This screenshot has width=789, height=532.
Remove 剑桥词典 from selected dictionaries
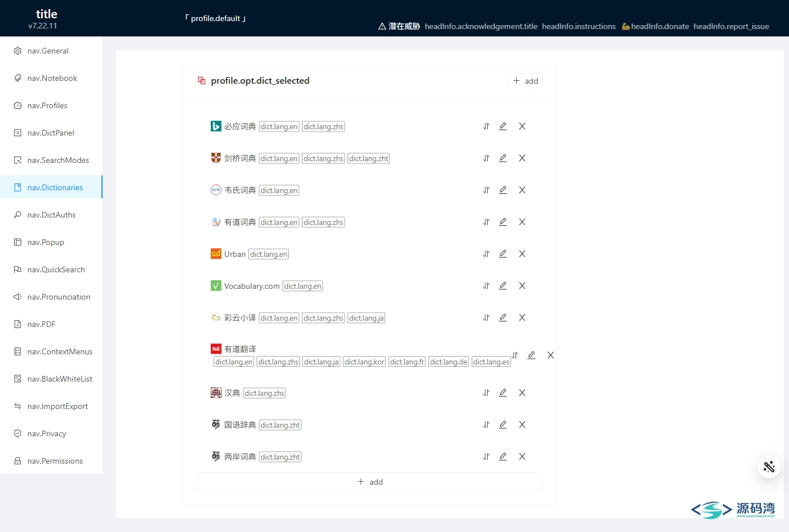point(522,158)
